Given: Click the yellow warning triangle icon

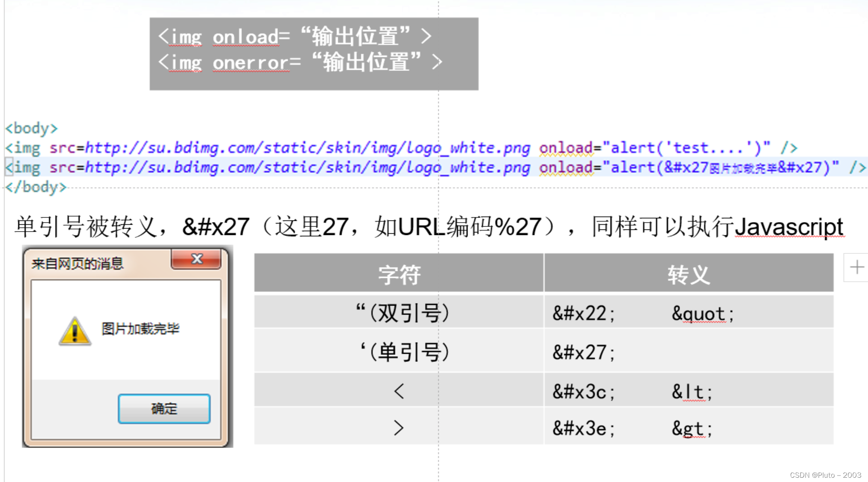Looking at the screenshot, I should click(x=75, y=331).
